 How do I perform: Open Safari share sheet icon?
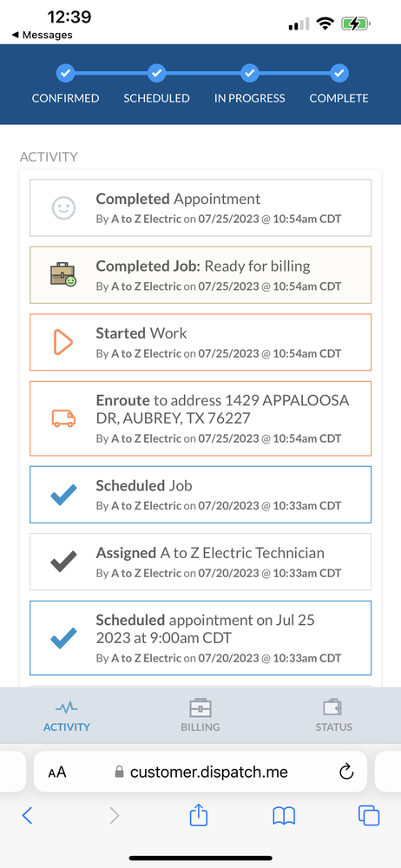tap(198, 815)
